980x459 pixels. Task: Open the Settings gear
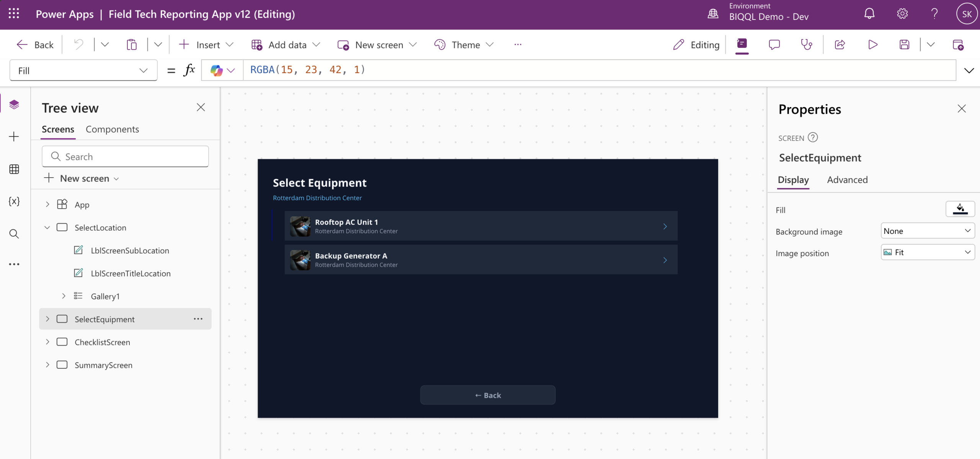click(902, 14)
